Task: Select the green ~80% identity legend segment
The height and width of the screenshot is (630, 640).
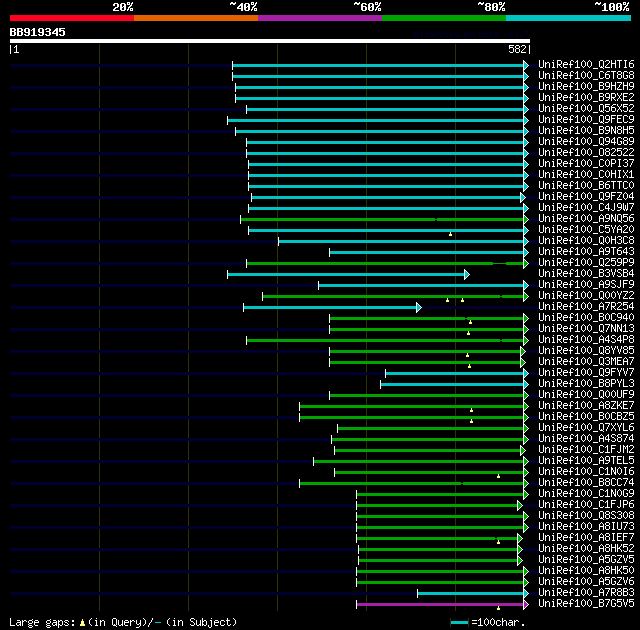Action: tap(444, 18)
